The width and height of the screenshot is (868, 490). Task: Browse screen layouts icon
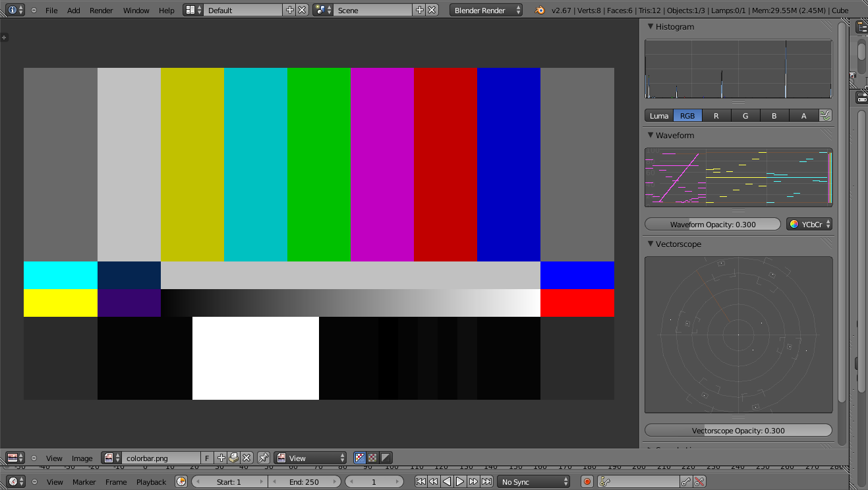(193, 10)
